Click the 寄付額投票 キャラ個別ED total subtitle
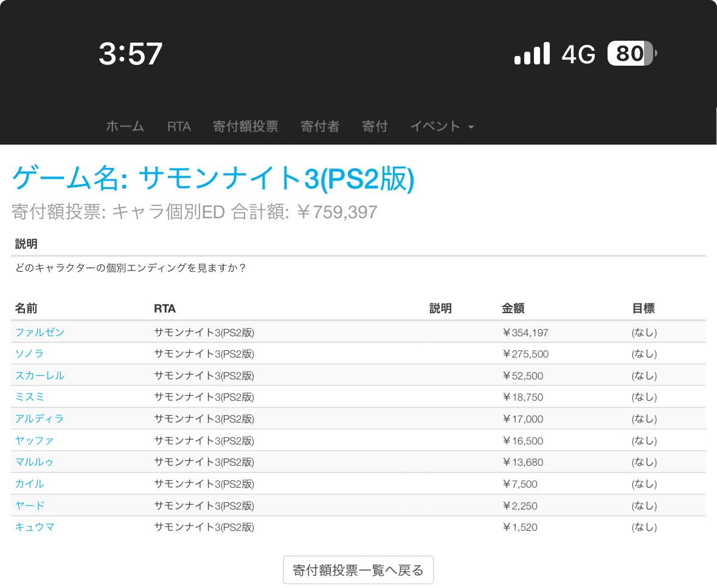 195,212
